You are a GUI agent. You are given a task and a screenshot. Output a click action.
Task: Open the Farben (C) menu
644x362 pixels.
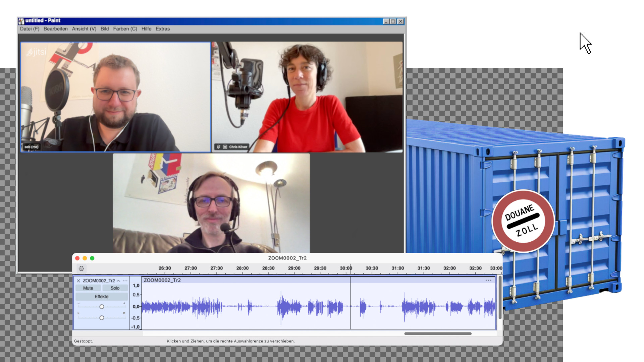[x=125, y=29]
